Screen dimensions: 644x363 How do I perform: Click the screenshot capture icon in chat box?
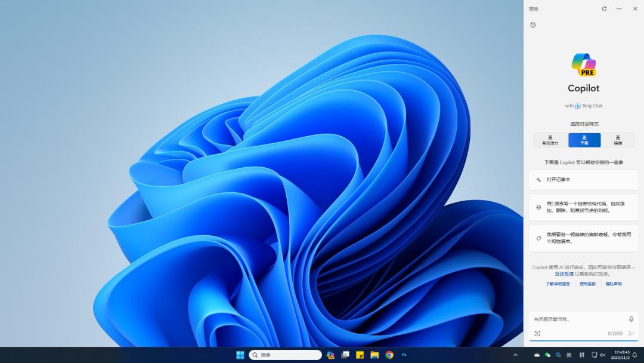pos(537,333)
